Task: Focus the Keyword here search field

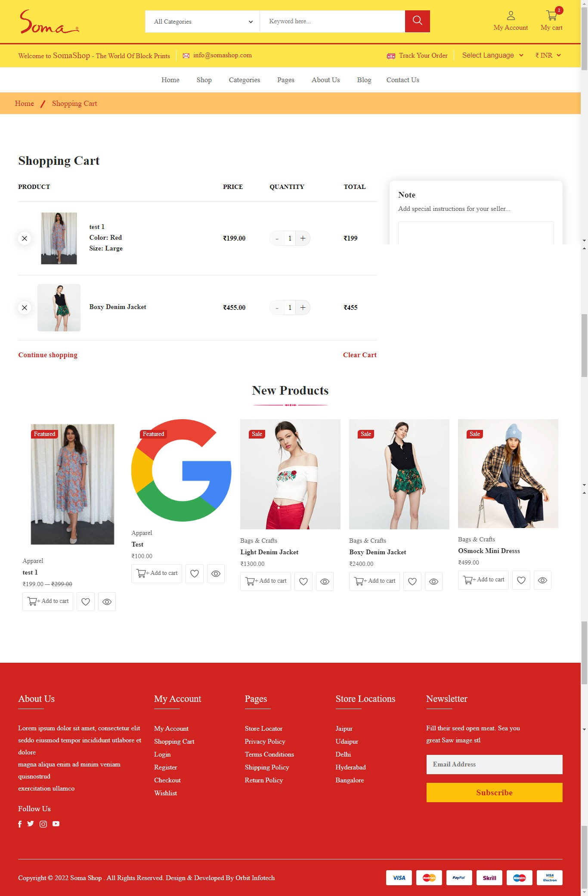Action: tap(332, 22)
